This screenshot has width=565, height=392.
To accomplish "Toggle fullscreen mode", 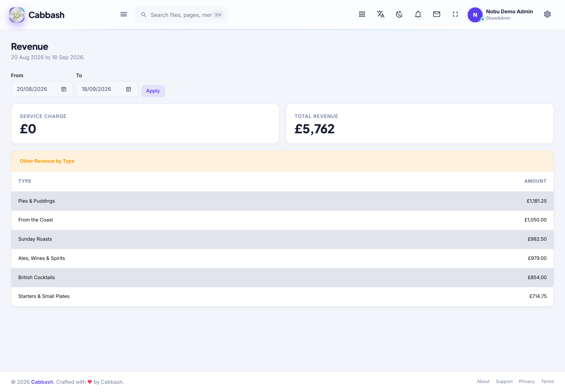I will [x=455, y=14].
